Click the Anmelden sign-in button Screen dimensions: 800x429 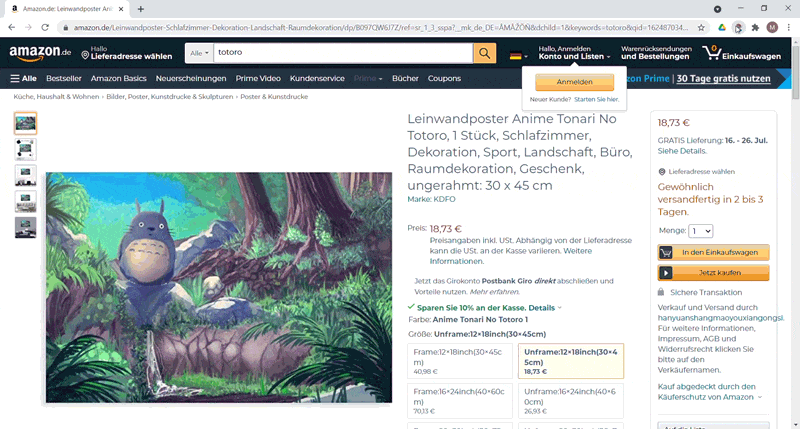[574, 82]
